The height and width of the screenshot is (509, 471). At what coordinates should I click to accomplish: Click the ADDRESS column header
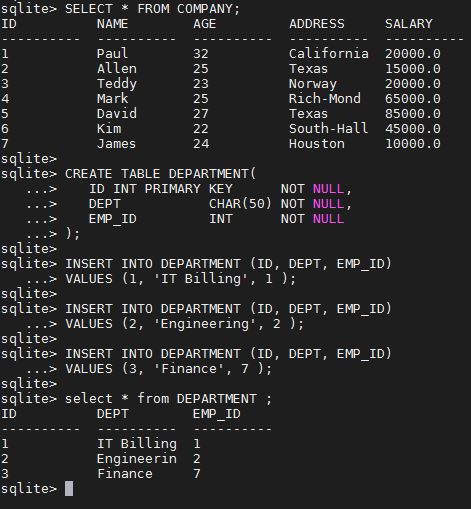[317, 24]
